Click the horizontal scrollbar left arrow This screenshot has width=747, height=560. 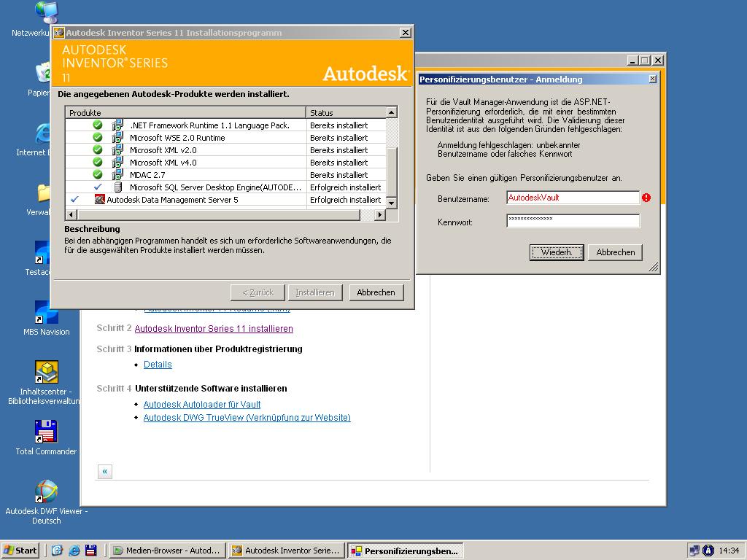[71, 215]
